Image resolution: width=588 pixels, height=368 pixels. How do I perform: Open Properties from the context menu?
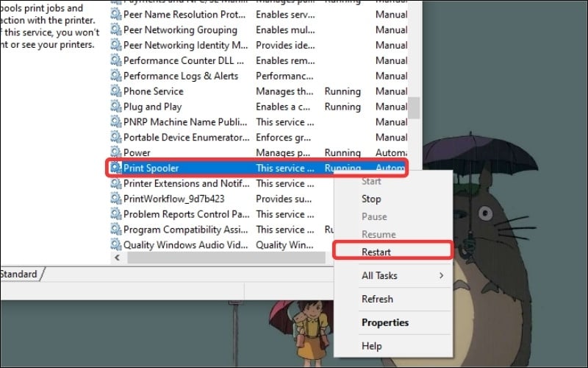[393, 322]
